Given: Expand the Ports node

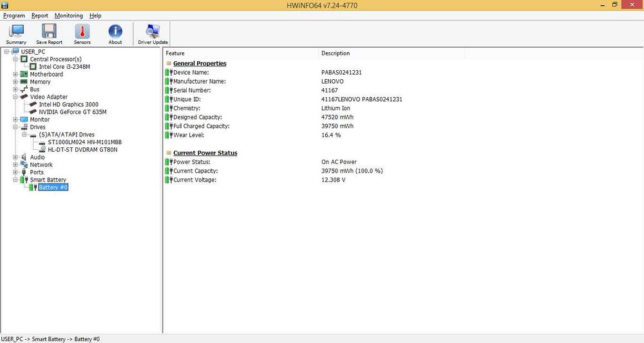Looking at the screenshot, I should (x=15, y=172).
